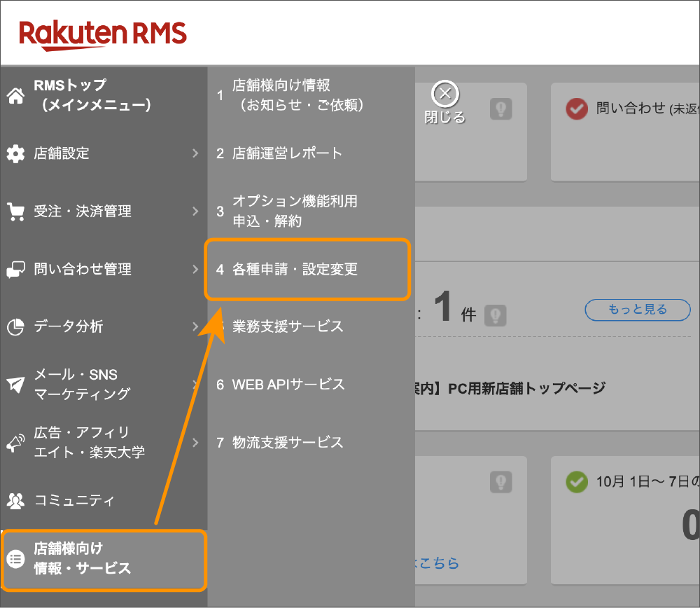Open 店舗運営レポート submenu item
Image resolution: width=700 pixels, height=608 pixels.
[287, 153]
